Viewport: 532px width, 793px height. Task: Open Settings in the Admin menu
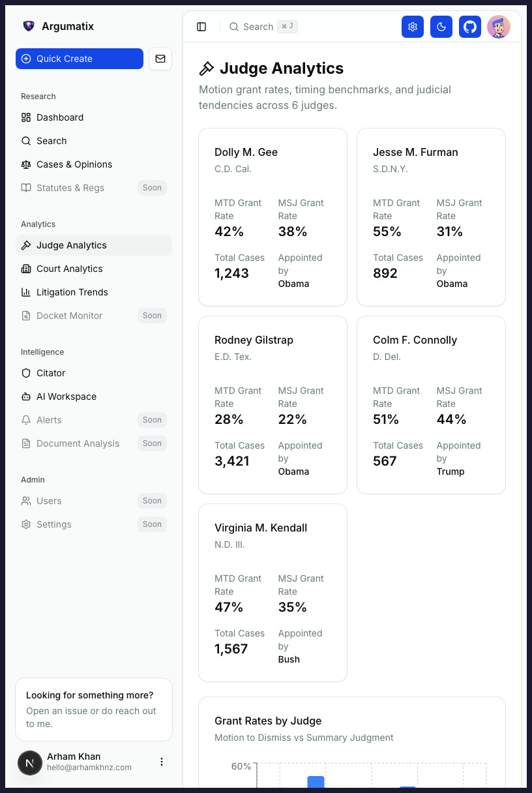54,524
